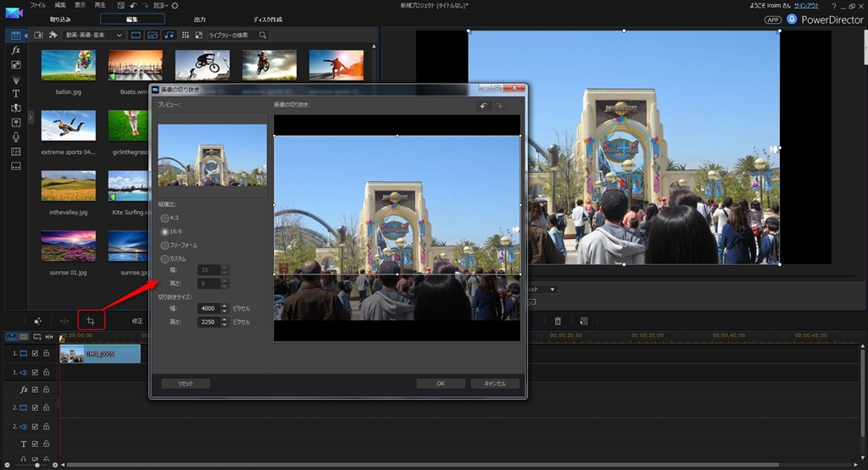Click the undo arrow in the top toolbar
The image size is (868, 470).
[133, 6]
